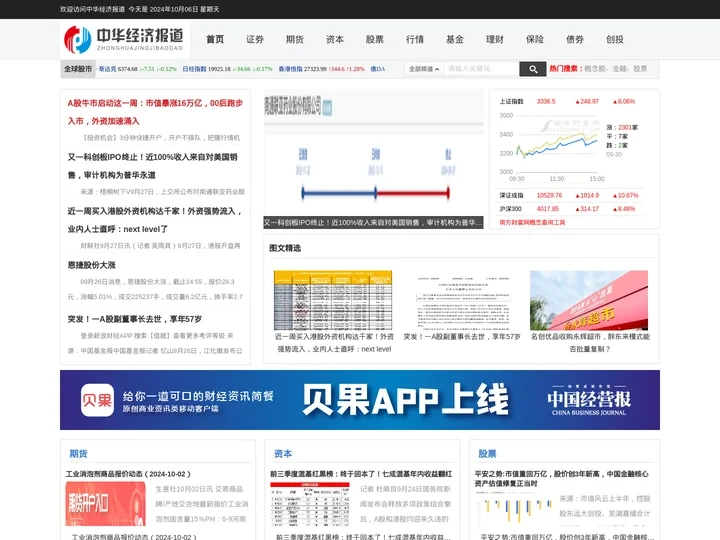This screenshot has height=540, width=720.
Task: Open the 恩捷股份大涨 article
Action: click(x=91, y=265)
